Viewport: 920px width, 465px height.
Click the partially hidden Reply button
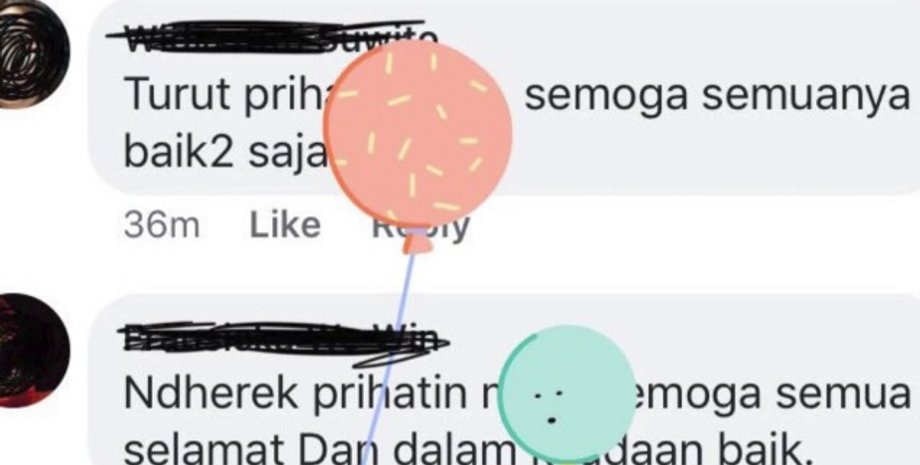click(421, 227)
